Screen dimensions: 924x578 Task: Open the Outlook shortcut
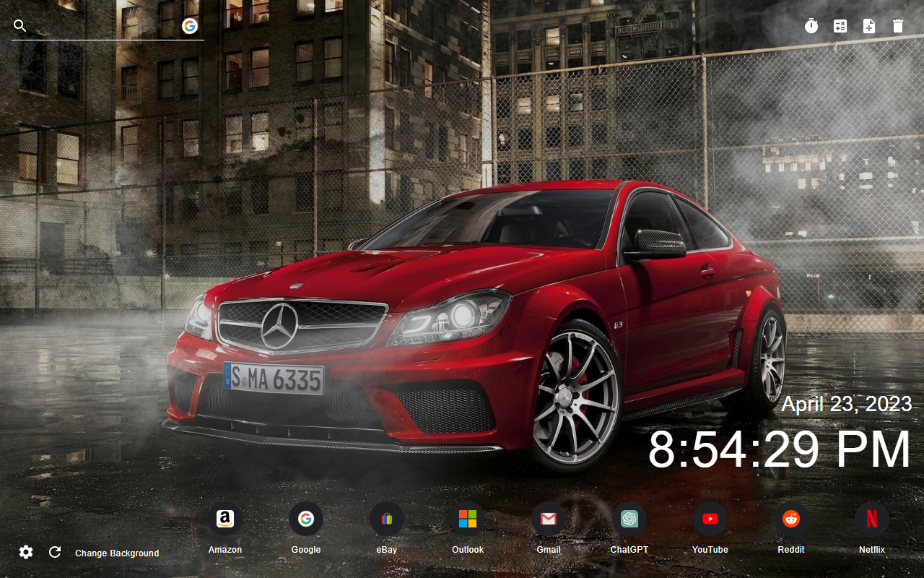[467, 519]
